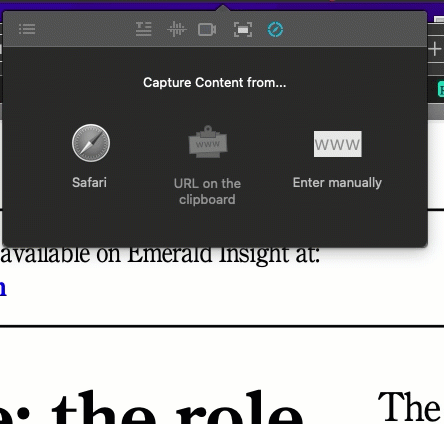
Task: Click the Capture Content from heading
Action: pyautogui.click(x=215, y=83)
